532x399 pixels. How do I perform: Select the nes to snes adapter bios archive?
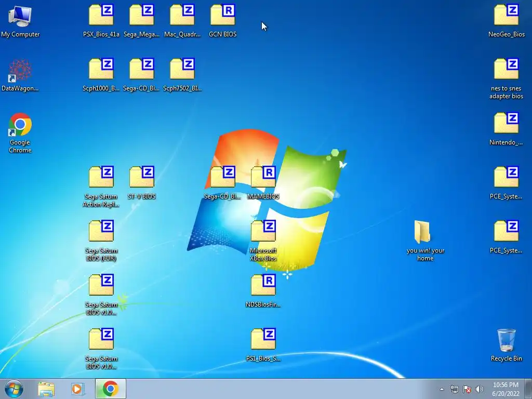(506, 79)
